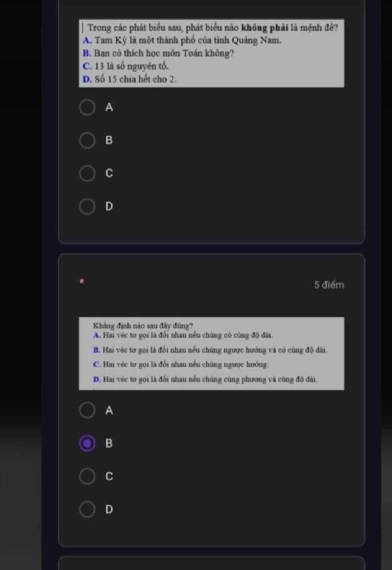
Task: Click the 'Bạn có thích học môn Toán không?' line
Action: pyautogui.click(x=158, y=53)
